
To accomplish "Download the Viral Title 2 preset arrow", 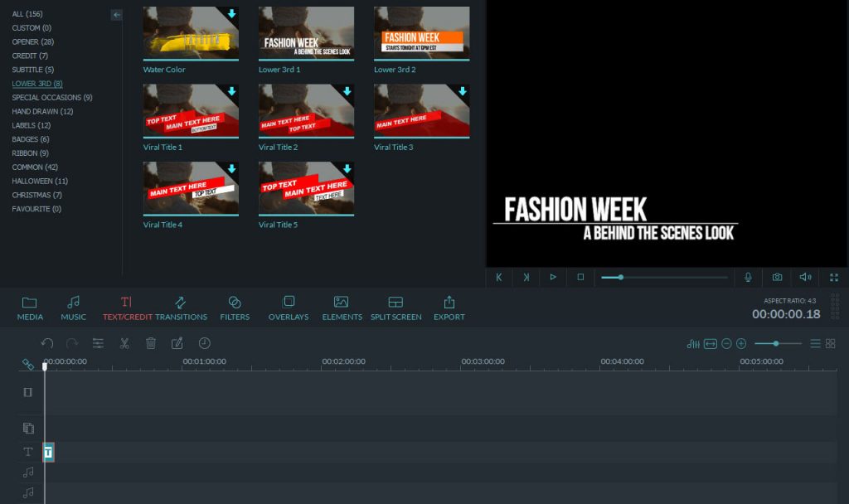I will (x=347, y=91).
